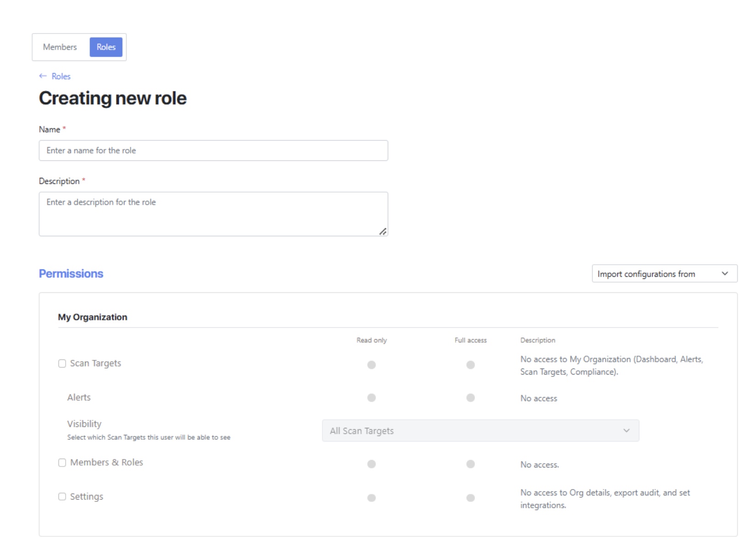The width and height of the screenshot is (756, 557).
Task: Select Read only for Members & Roles
Action: 372,464
